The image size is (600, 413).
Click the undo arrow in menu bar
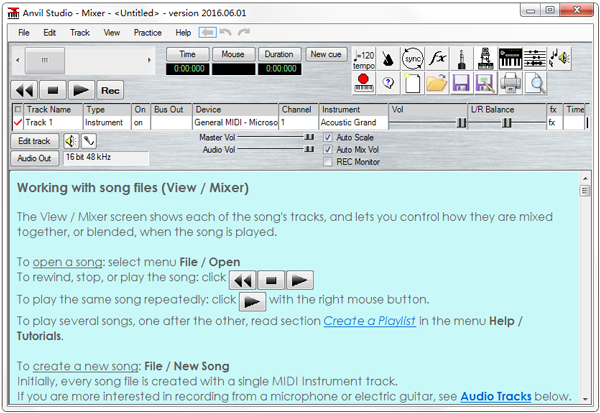click(225, 32)
